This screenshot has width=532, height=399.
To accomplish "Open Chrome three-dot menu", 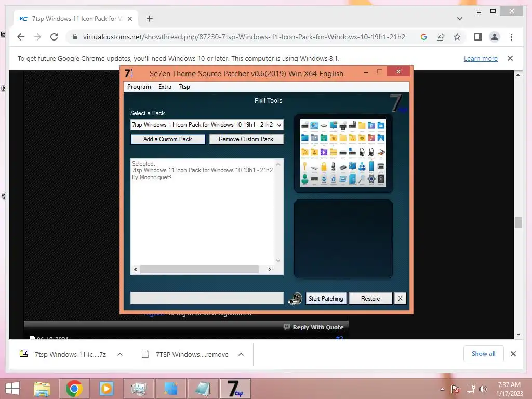I will pyautogui.click(x=511, y=37).
